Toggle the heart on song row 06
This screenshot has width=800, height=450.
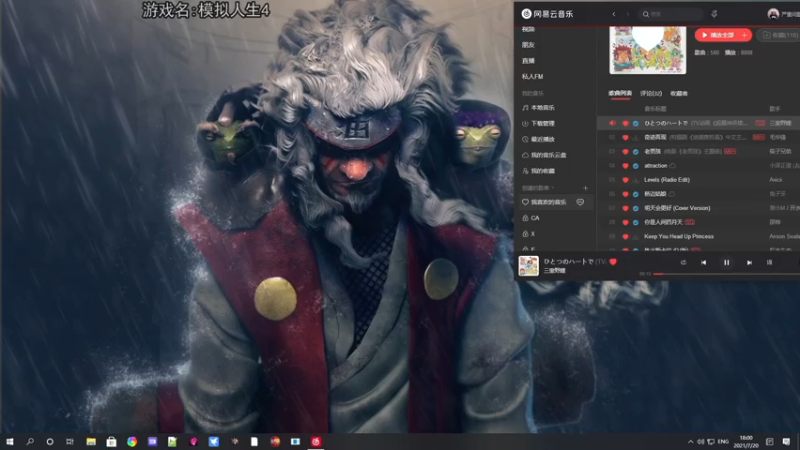coord(626,194)
